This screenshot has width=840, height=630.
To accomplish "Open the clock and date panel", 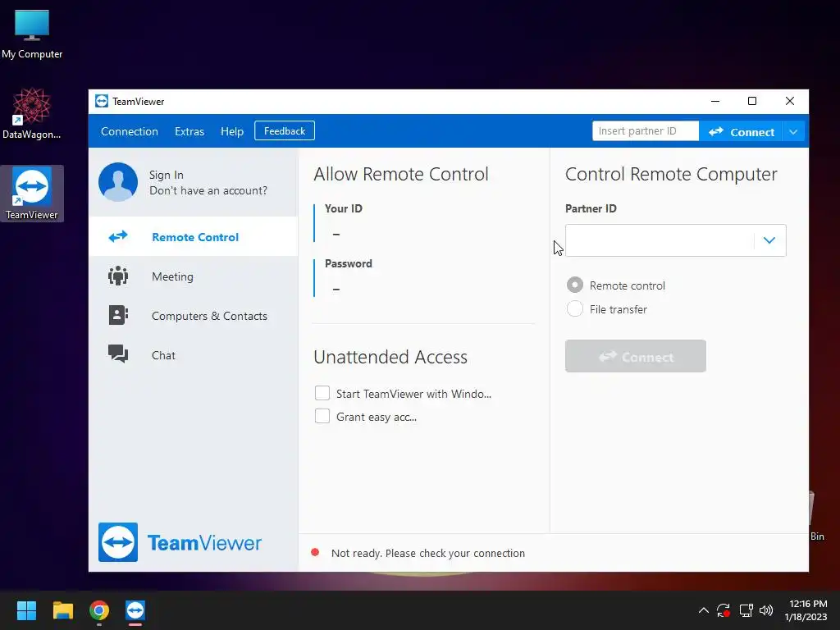I will pyautogui.click(x=806, y=610).
